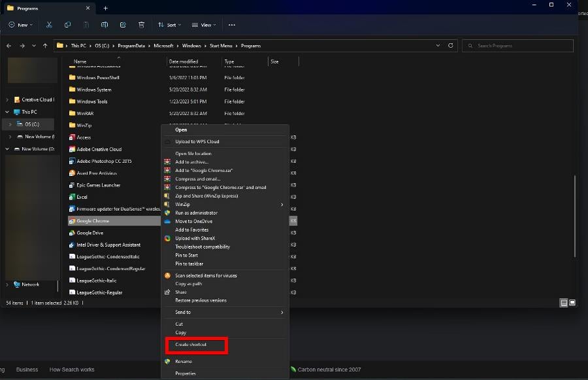Click the Date modified column header
Screen dimensions: 588x380
click(183, 61)
